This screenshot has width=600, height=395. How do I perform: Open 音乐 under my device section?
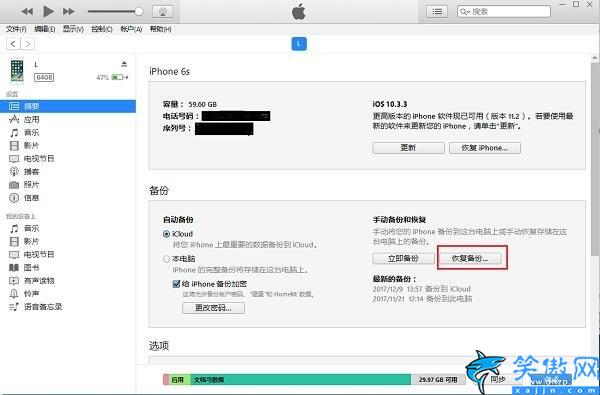tap(31, 229)
